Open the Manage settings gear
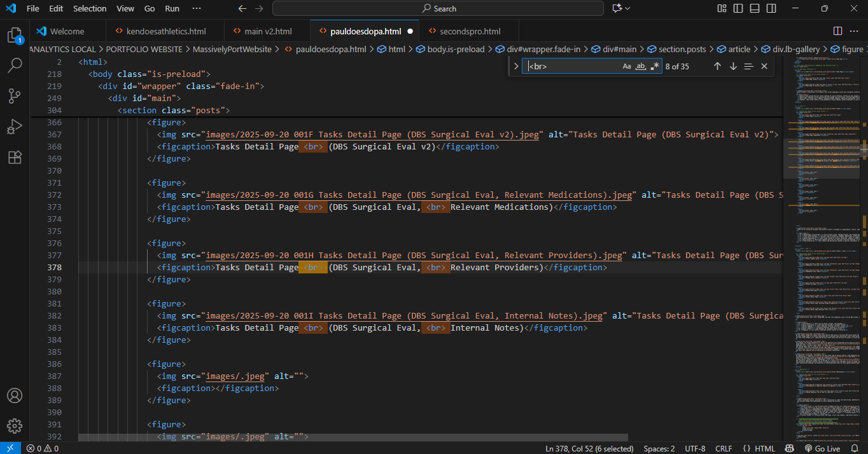The image size is (868, 454). click(x=15, y=425)
